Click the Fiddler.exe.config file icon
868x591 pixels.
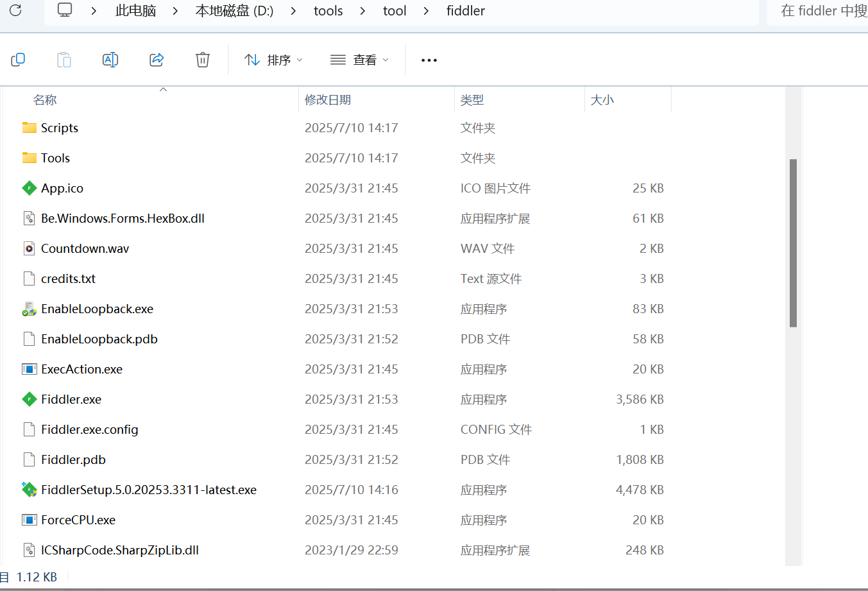29,429
